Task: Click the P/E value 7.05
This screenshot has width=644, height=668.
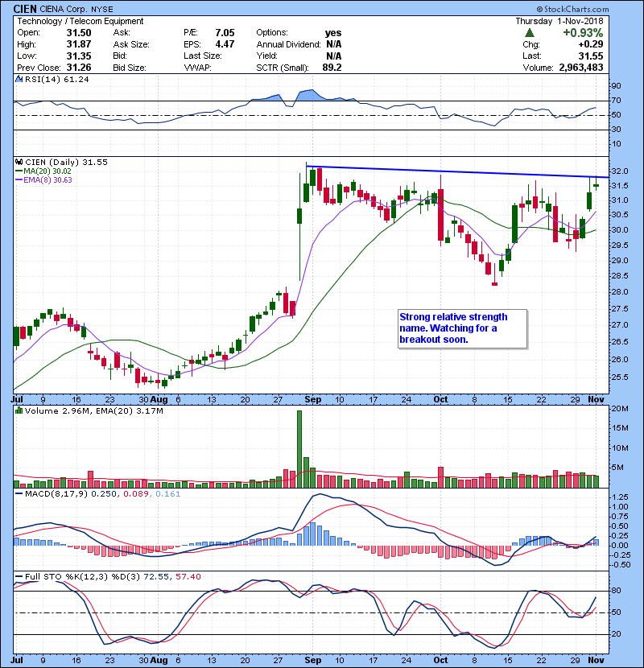Action: [225, 33]
